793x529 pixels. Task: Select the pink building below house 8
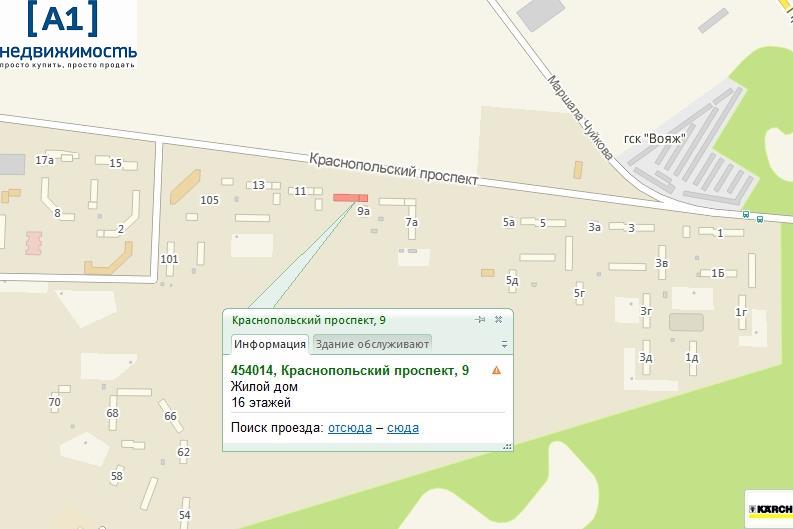coord(33,243)
